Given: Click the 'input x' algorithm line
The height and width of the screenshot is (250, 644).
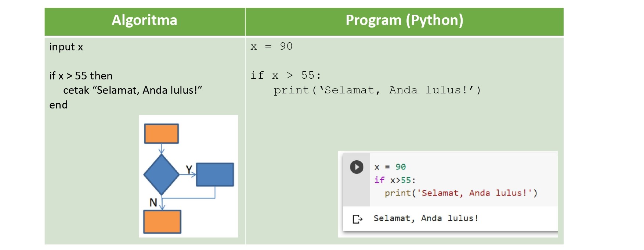Looking at the screenshot, I should pyautogui.click(x=66, y=47).
